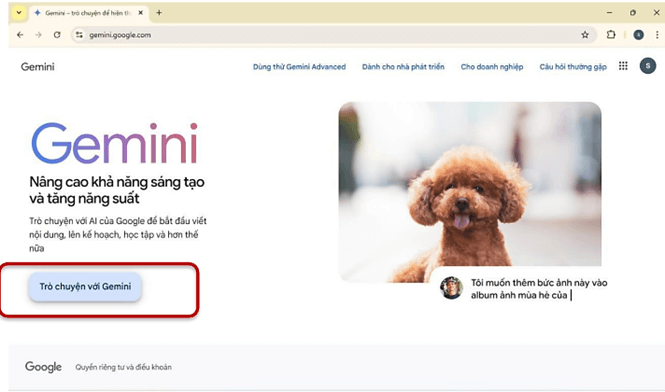Click the Gemini logo in page header
665x392 pixels.
click(x=38, y=67)
